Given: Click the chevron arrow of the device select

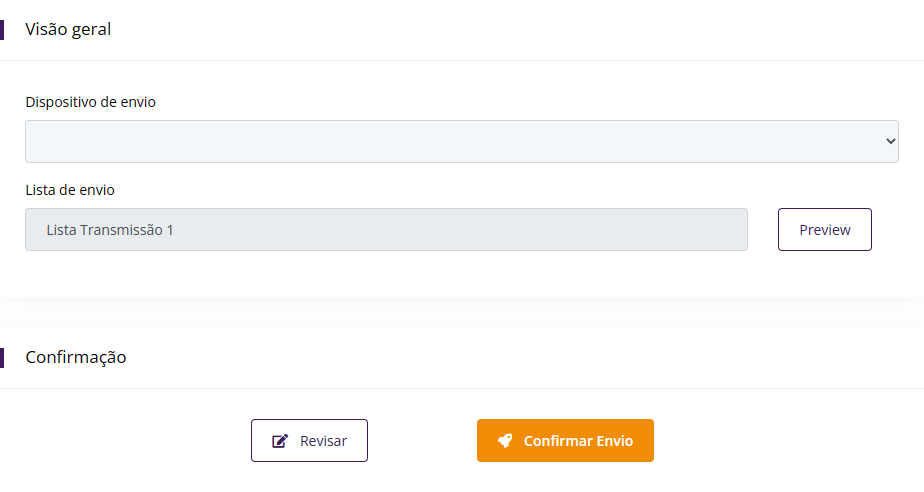Looking at the screenshot, I should pyautogui.click(x=891, y=142).
